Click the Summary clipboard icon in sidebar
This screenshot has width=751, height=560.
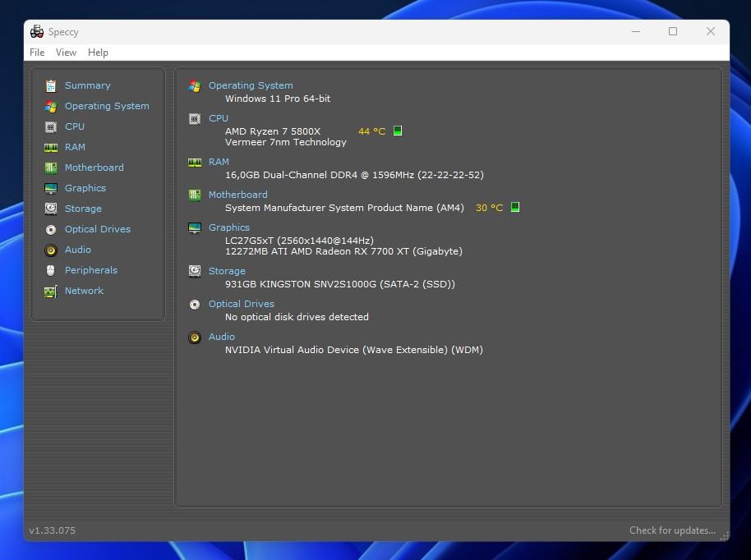(51, 85)
